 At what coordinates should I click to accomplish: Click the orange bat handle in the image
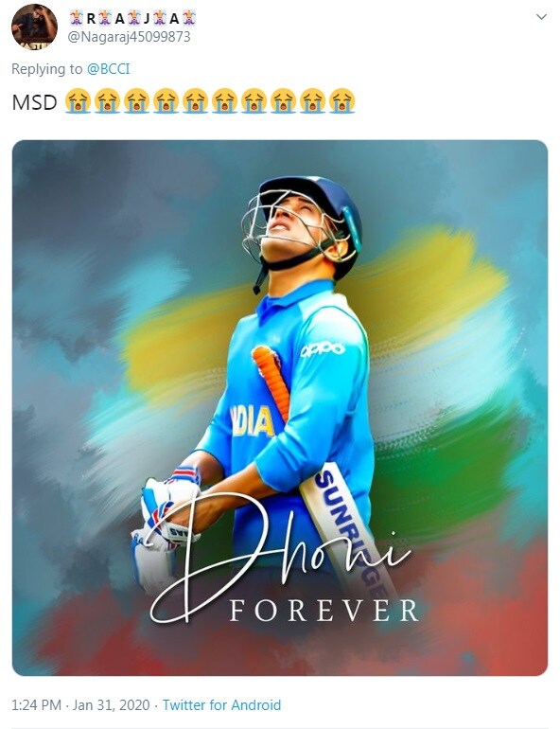[271, 383]
